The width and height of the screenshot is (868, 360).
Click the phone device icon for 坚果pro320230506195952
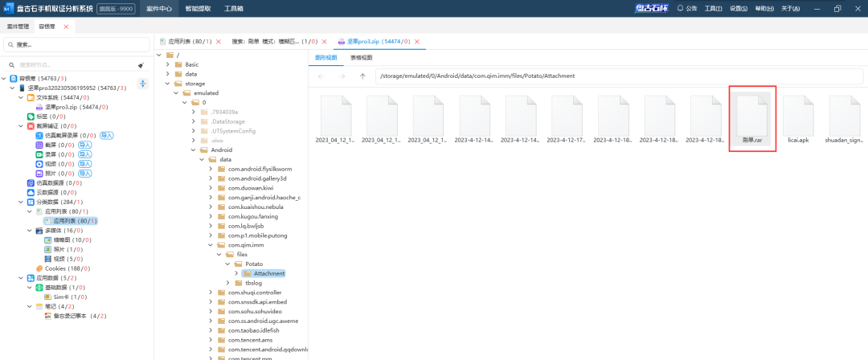click(x=23, y=88)
